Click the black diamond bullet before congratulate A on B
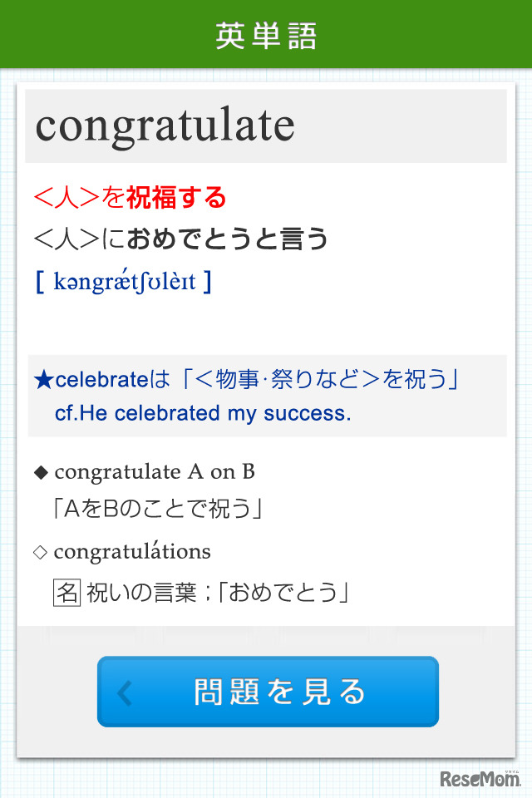The width and height of the screenshot is (532, 798). (41, 473)
